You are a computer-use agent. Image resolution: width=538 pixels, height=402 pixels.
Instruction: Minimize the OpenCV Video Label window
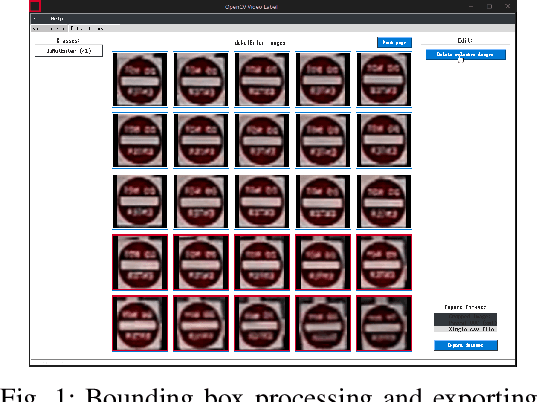pyautogui.click(x=471, y=7)
